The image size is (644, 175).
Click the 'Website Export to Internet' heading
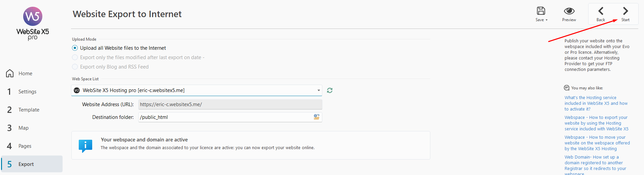coord(127,14)
